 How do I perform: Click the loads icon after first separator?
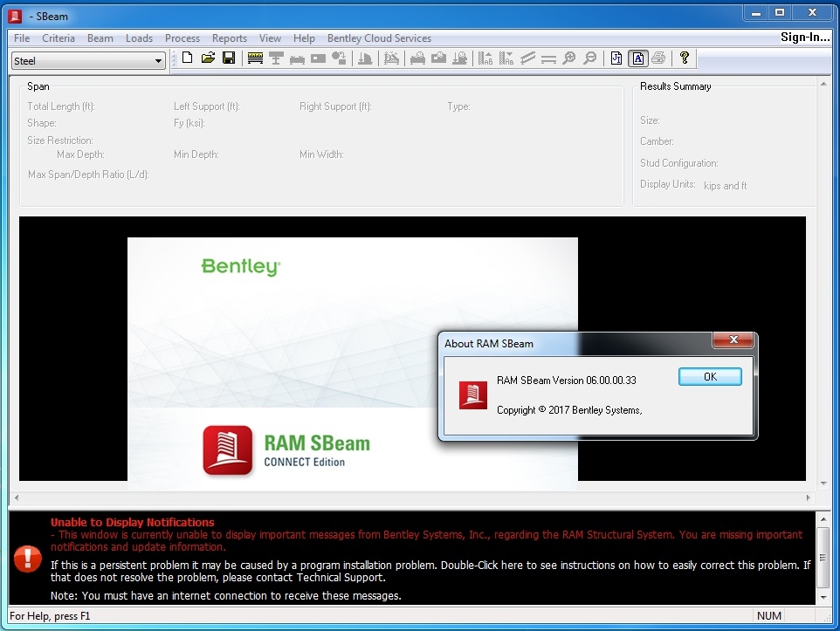click(365, 58)
